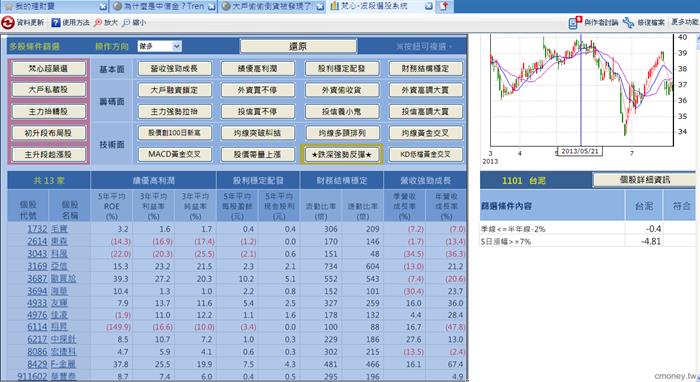
Task: Toggle the 均線多頭排列 filter
Action: click(342, 133)
